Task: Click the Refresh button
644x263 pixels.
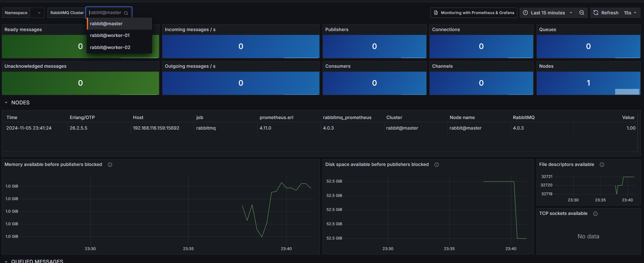Action: click(x=606, y=13)
